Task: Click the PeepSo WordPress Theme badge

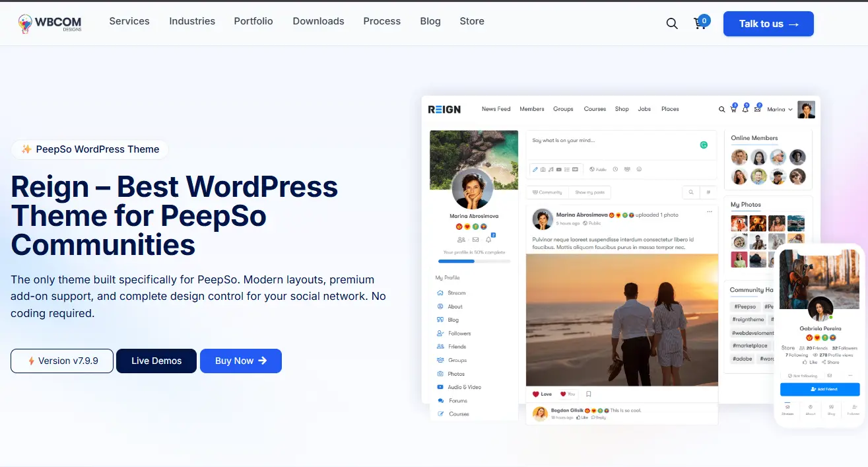Action: 90,149
